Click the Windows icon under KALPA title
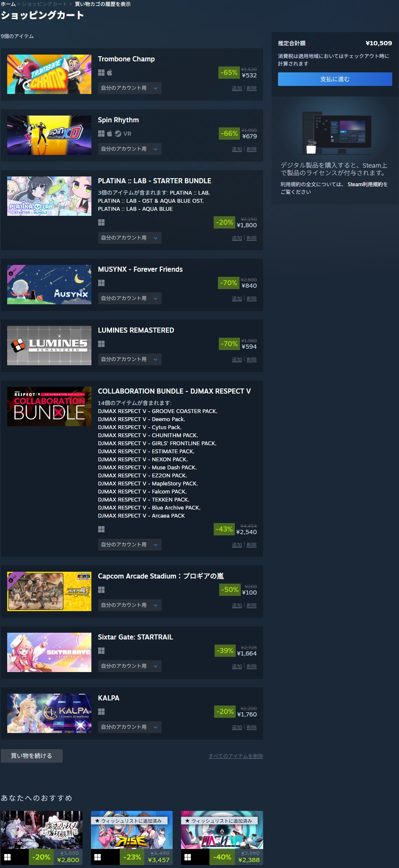Image resolution: width=399 pixels, height=868 pixels. (101, 711)
